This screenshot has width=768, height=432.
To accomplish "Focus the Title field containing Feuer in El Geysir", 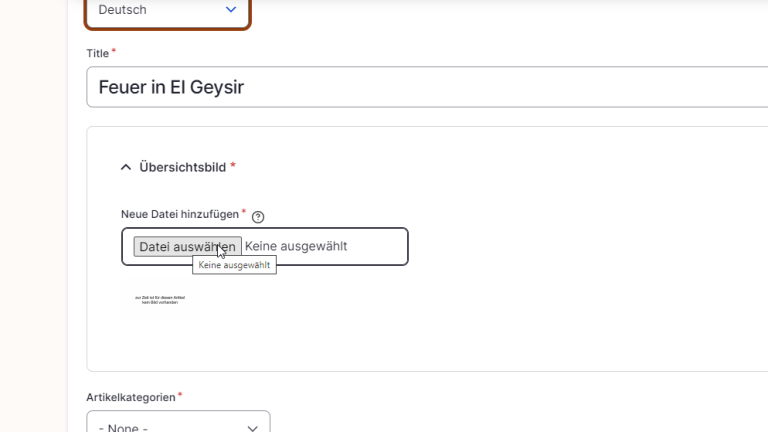I will [x=427, y=87].
